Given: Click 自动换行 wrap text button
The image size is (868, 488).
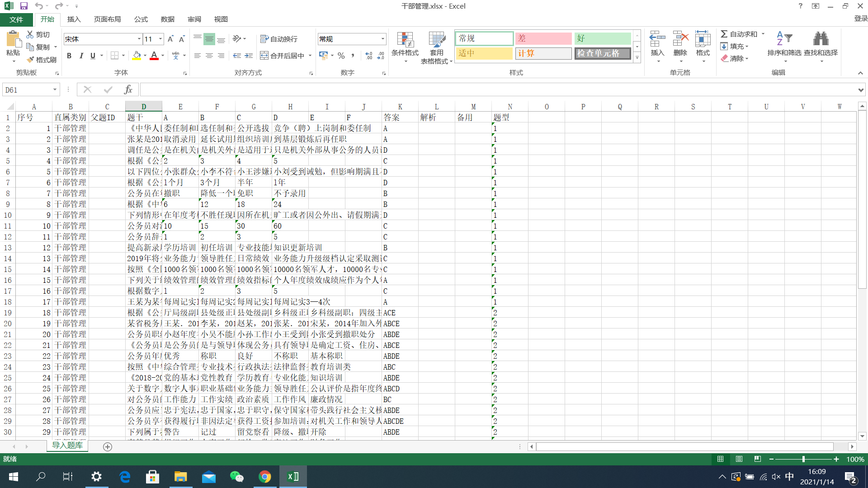Looking at the screenshot, I should point(279,39).
